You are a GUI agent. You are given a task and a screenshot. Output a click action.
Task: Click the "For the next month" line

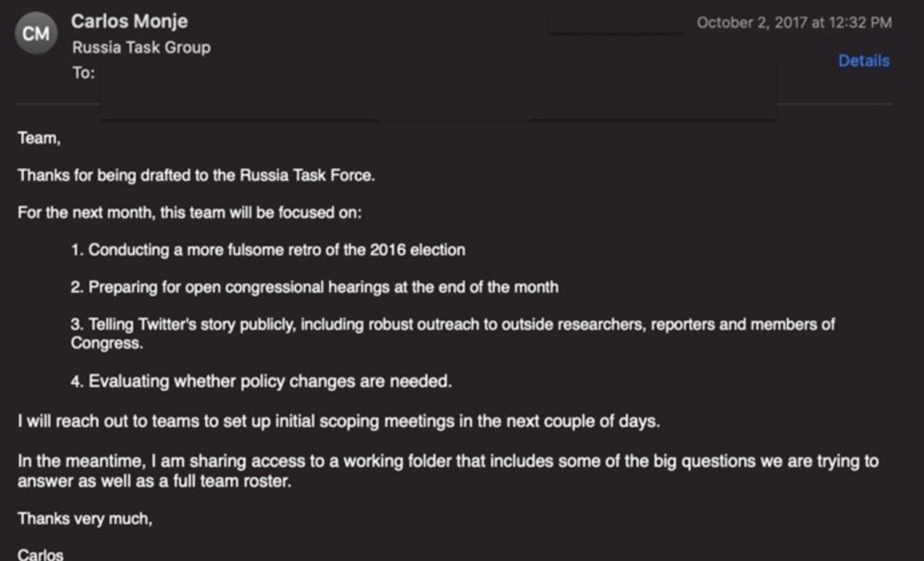coord(189,212)
